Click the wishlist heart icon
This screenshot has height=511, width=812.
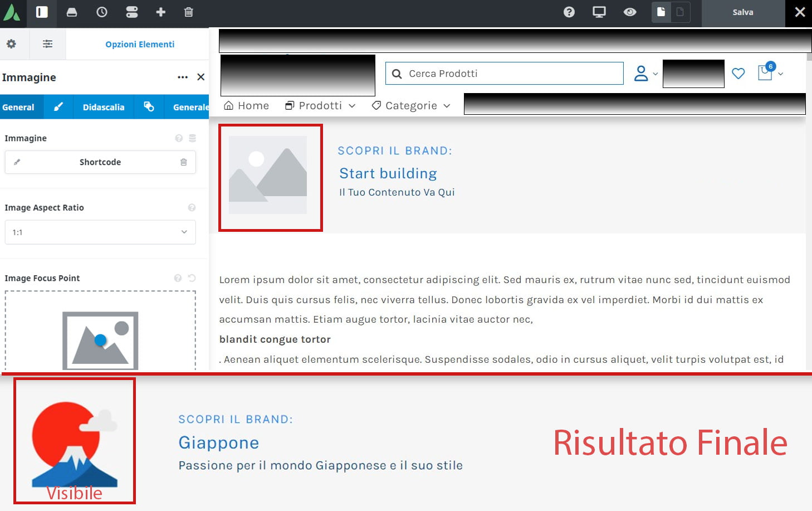point(738,73)
